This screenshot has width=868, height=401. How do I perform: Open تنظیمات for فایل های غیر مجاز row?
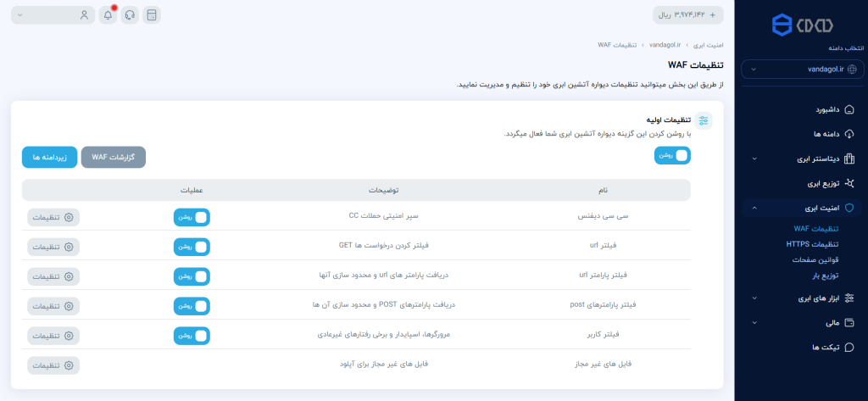click(53, 365)
